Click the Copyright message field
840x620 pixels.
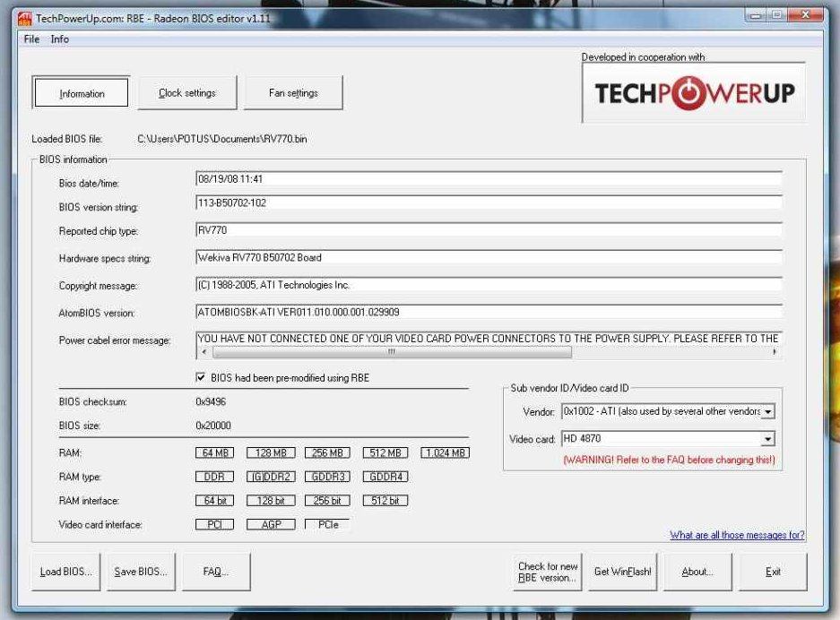click(x=489, y=285)
